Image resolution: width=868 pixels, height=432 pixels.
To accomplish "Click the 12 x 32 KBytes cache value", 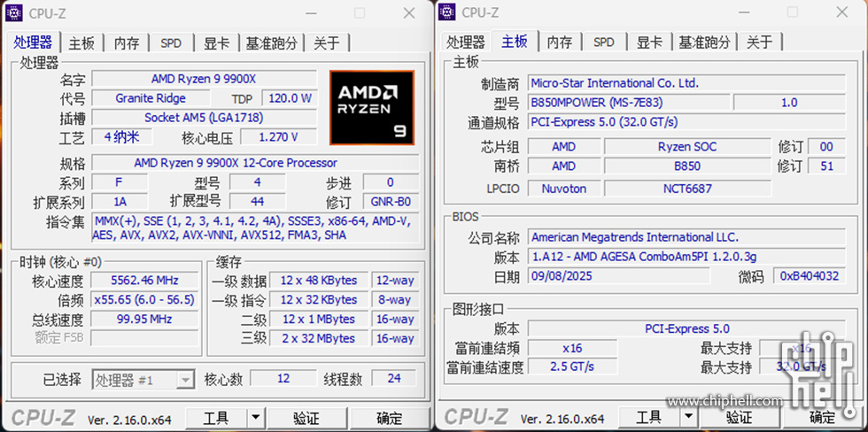I will (x=319, y=300).
